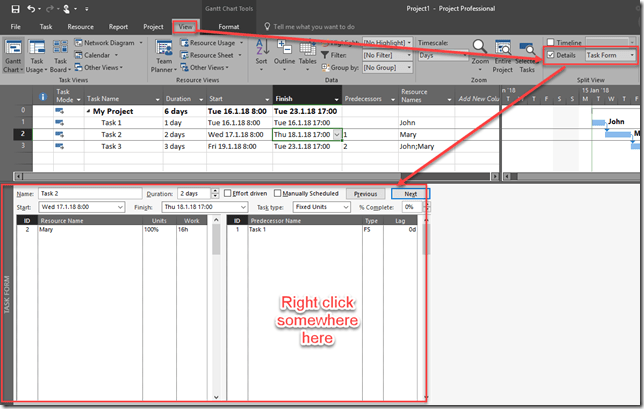Click the Tables icon in the ribbon

click(308, 50)
